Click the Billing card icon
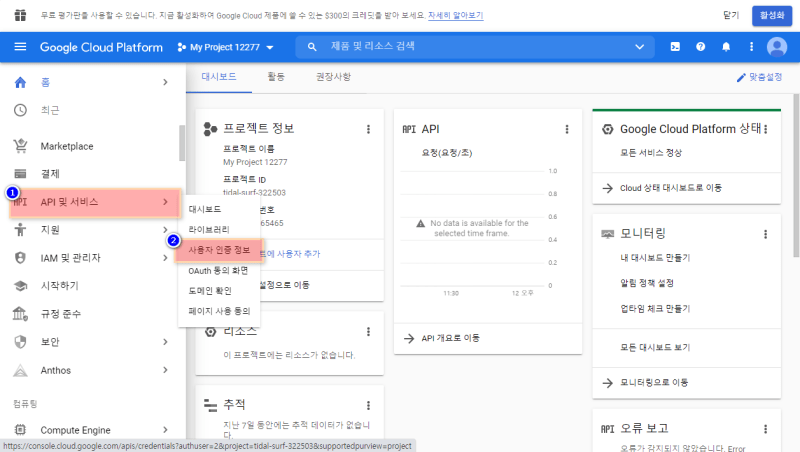The height and width of the screenshot is (452, 800). click(x=20, y=174)
